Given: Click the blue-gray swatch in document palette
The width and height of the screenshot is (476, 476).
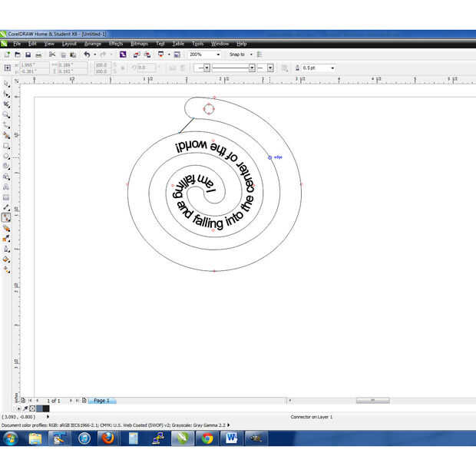Looking at the screenshot, I should click(x=39, y=408).
